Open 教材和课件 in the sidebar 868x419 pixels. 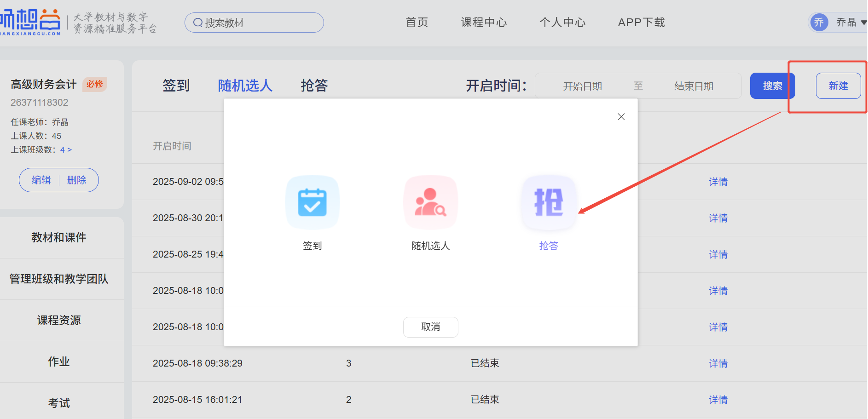[59, 237]
